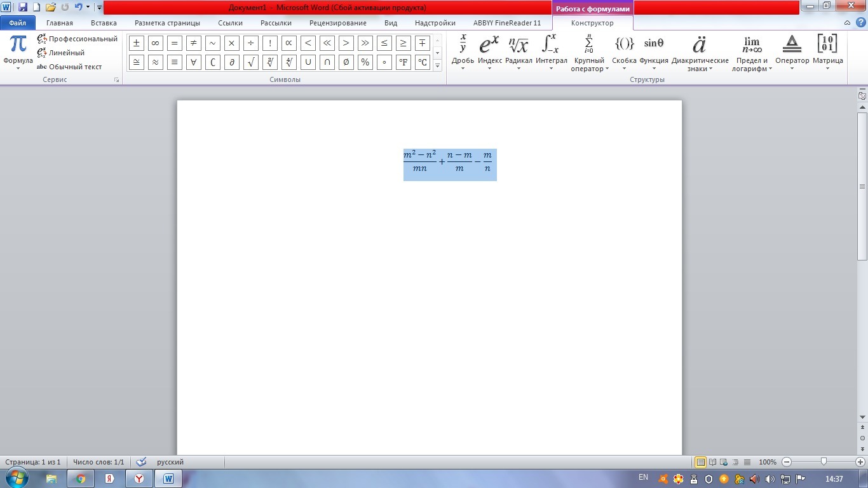Image resolution: width=868 pixels, height=488 pixels.
Task: Select Print Layout view in status bar
Action: pyautogui.click(x=701, y=462)
